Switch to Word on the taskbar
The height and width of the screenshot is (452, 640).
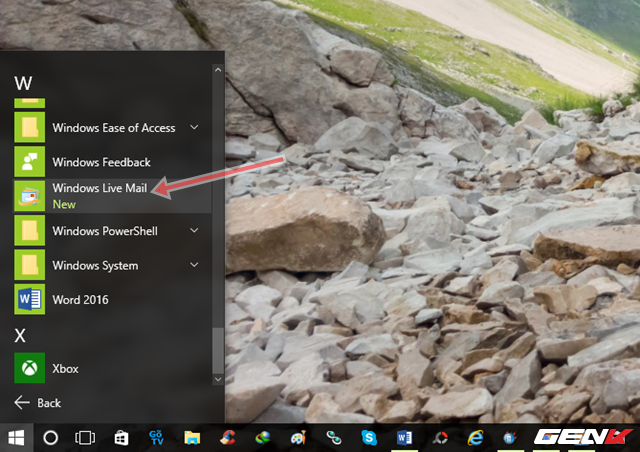[405, 437]
